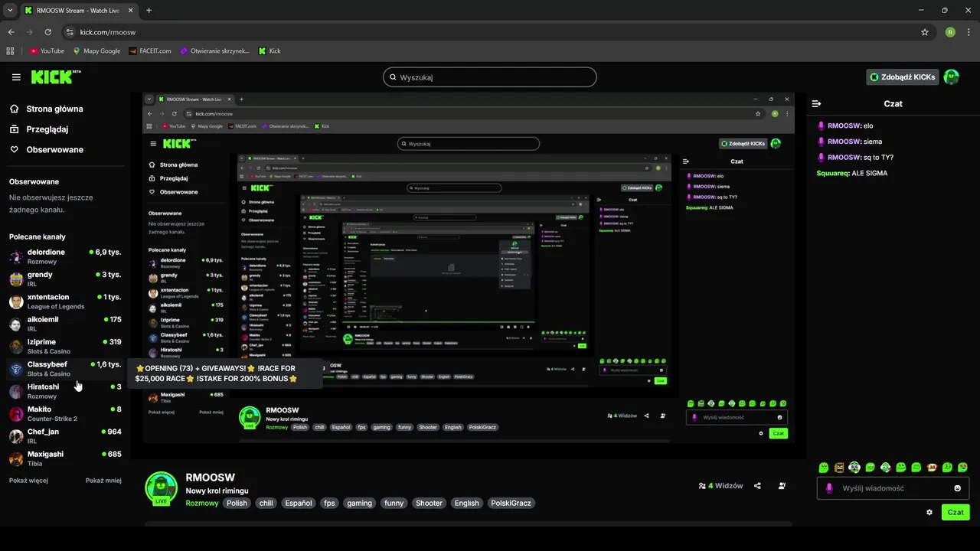Open the YouTube bookmark

[47, 51]
